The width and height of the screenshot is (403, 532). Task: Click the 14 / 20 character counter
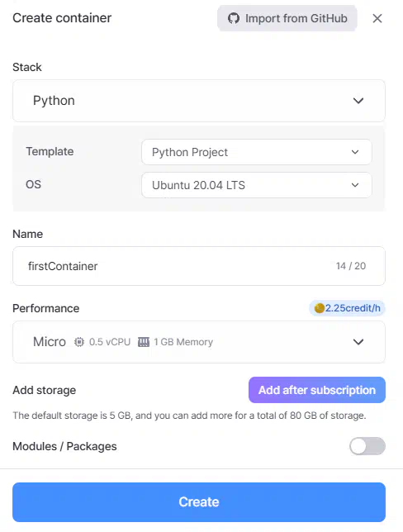click(x=351, y=266)
